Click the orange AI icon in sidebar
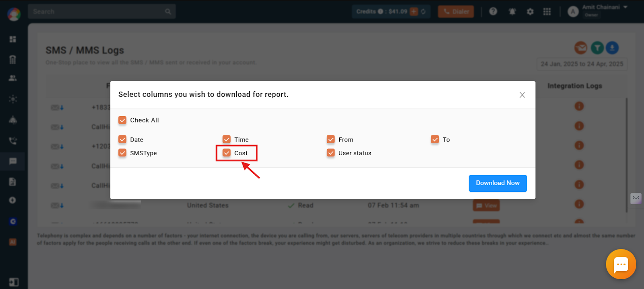644x289 pixels. (x=13, y=242)
